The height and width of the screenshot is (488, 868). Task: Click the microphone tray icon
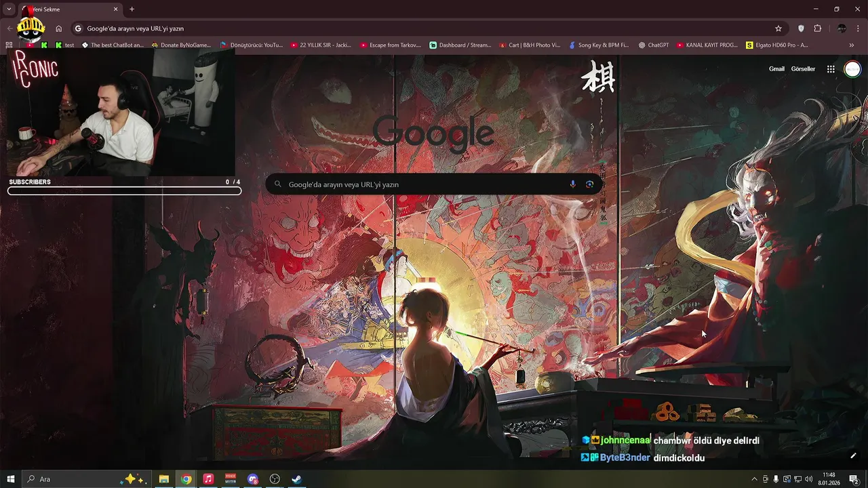tap(776, 479)
